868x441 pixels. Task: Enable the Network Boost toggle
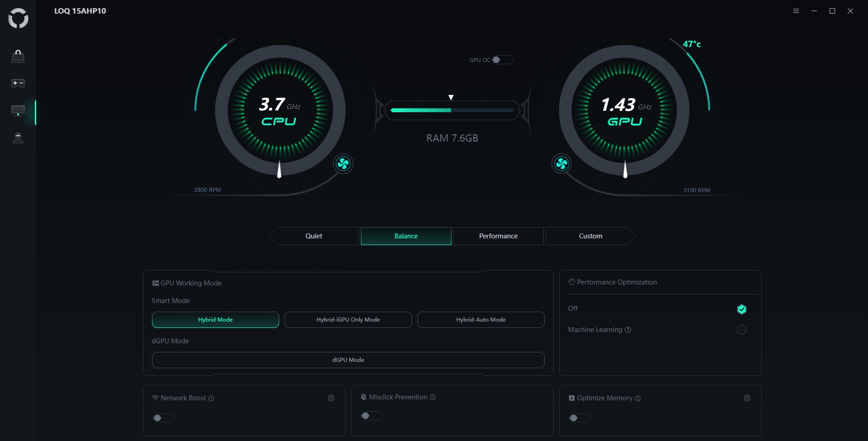coord(163,418)
